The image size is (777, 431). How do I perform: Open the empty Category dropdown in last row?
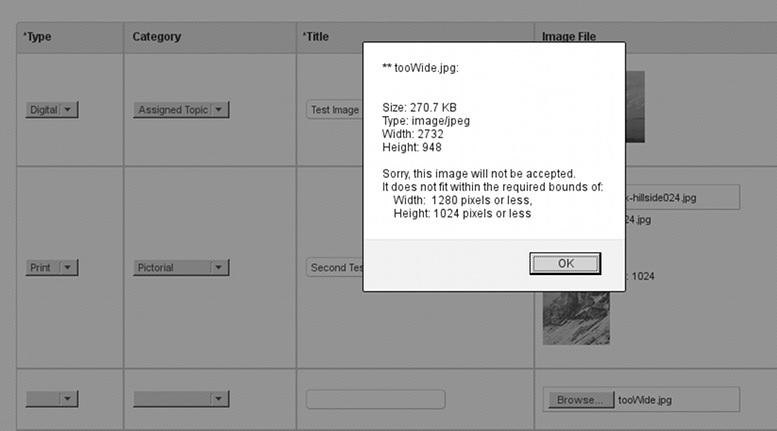(x=181, y=399)
